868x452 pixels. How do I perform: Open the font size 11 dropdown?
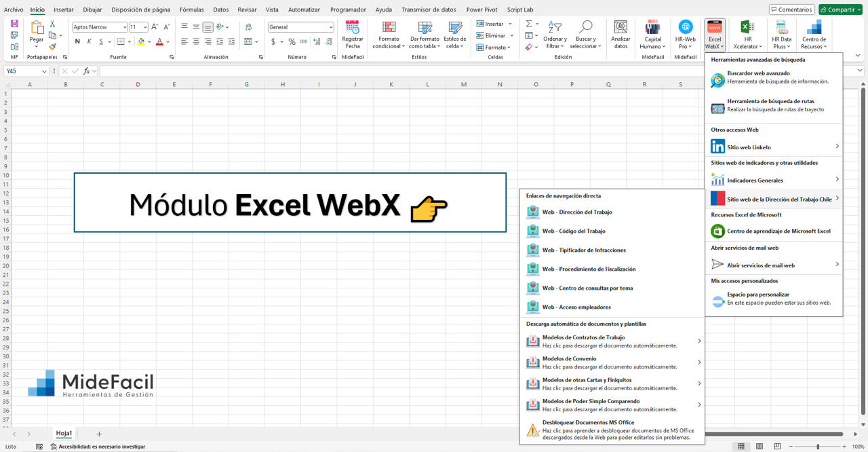click(x=144, y=27)
